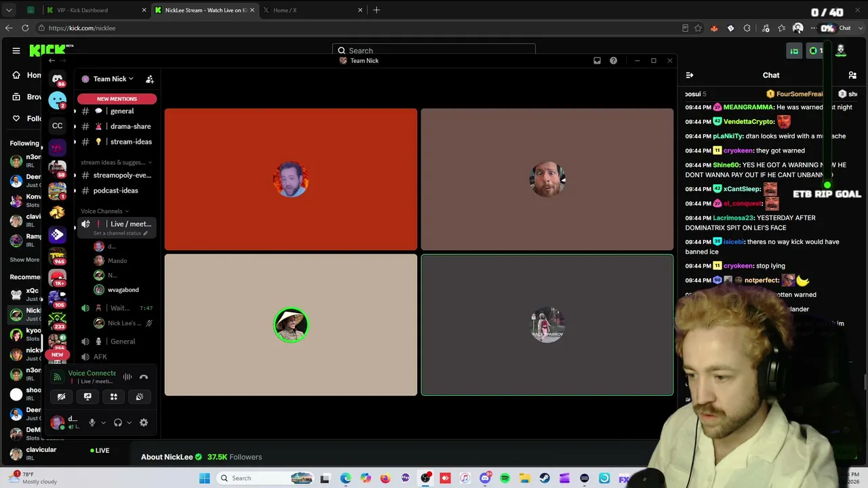Focus the Kick search field
868x488 pixels.
[434, 50]
